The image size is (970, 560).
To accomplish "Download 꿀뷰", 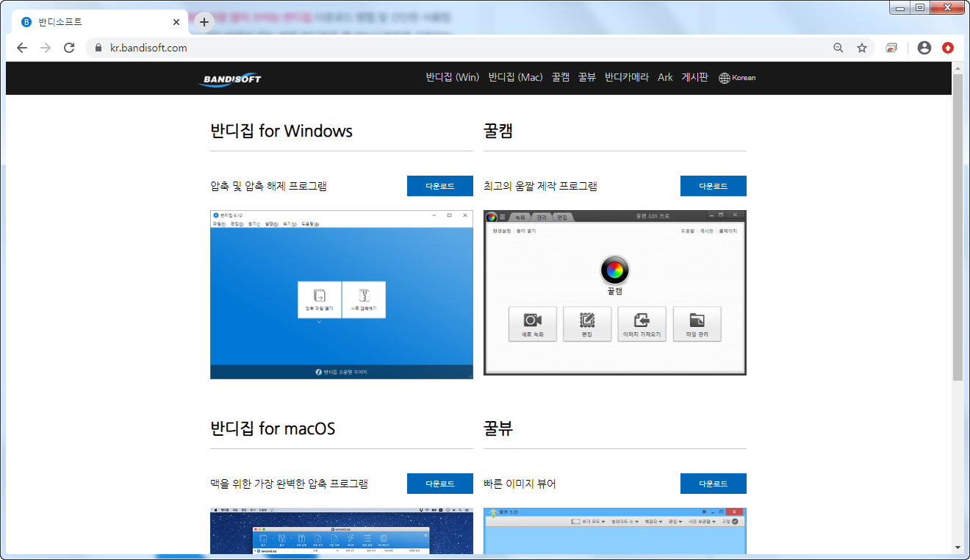I will click(x=714, y=484).
